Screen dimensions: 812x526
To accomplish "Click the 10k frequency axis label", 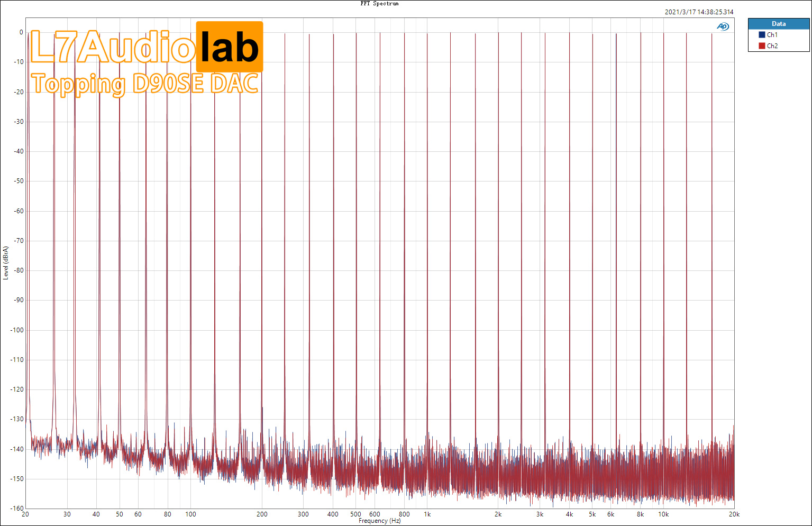I will pos(663,514).
